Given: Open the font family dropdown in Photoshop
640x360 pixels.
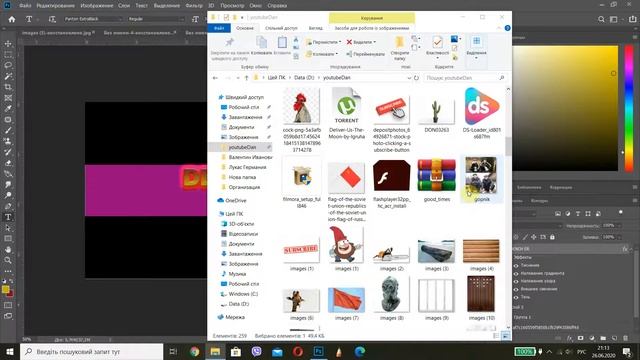Looking at the screenshot, I should (120, 19).
